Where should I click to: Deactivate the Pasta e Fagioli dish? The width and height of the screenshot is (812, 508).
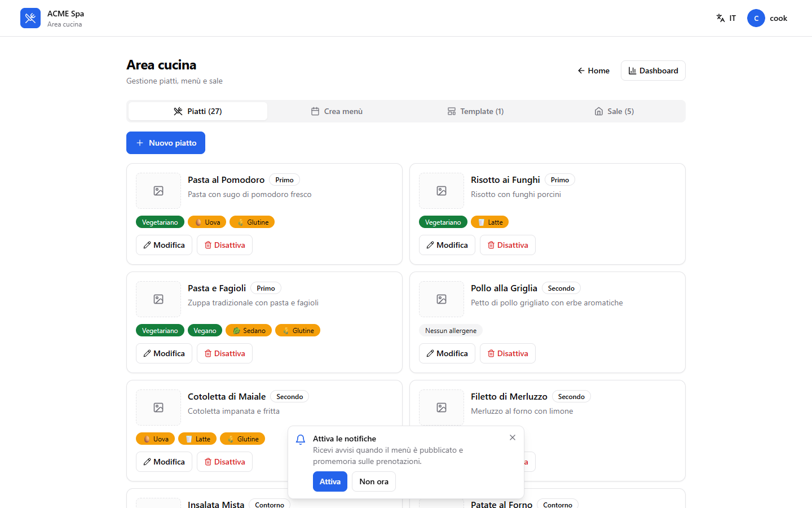[224, 353]
